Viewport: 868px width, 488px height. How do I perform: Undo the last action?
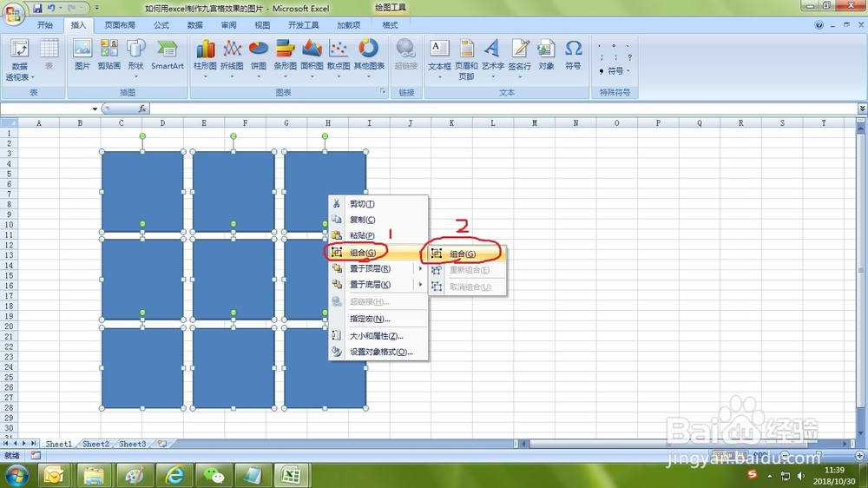(51, 8)
